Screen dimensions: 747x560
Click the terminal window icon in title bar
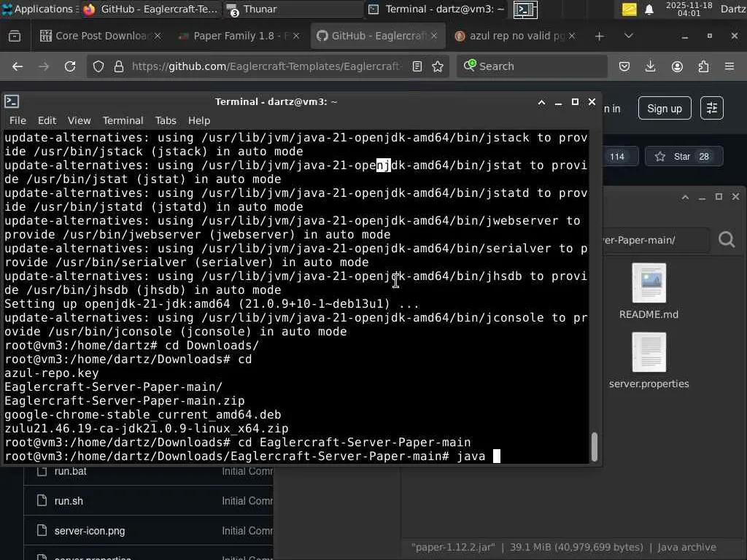point(12,101)
